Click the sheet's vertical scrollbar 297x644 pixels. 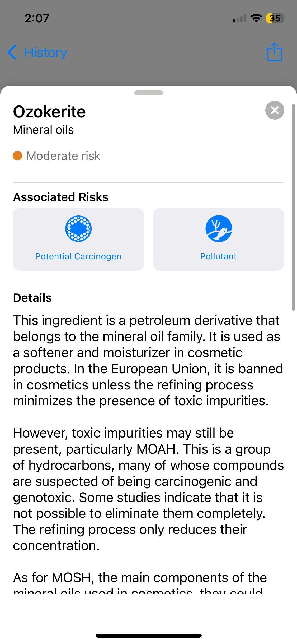[293, 208]
